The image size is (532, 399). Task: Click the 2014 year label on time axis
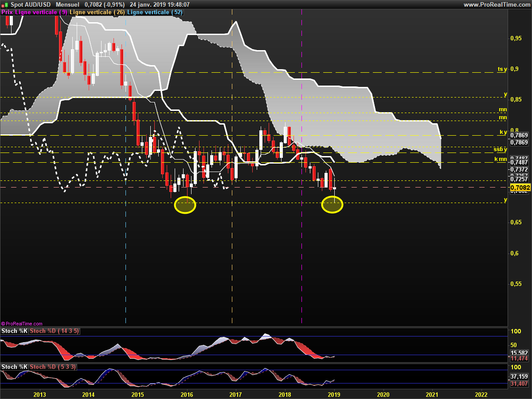coord(89,394)
